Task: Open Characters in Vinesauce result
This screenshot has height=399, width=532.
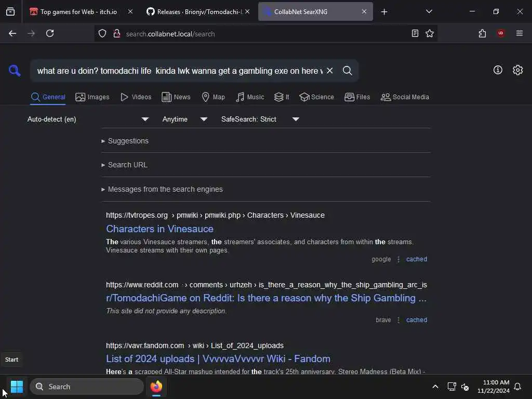Action: tap(159, 229)
